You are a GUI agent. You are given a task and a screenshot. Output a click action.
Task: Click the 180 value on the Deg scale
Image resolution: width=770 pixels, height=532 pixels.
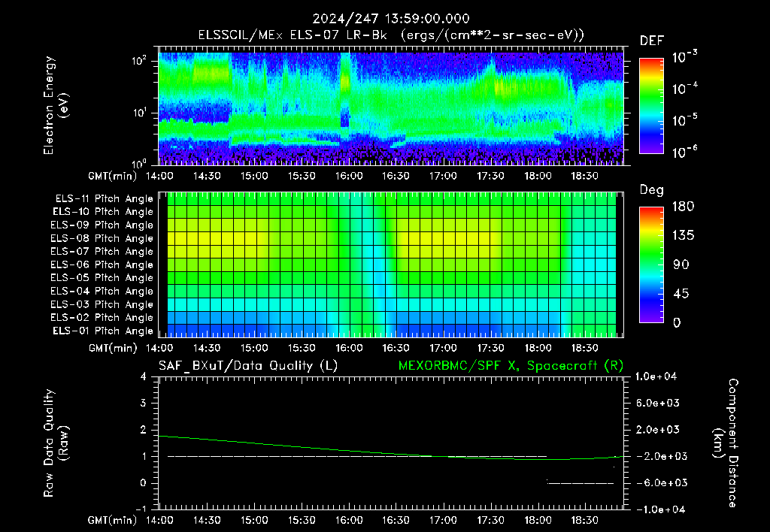pyautogui.click(x=683, y=207)
